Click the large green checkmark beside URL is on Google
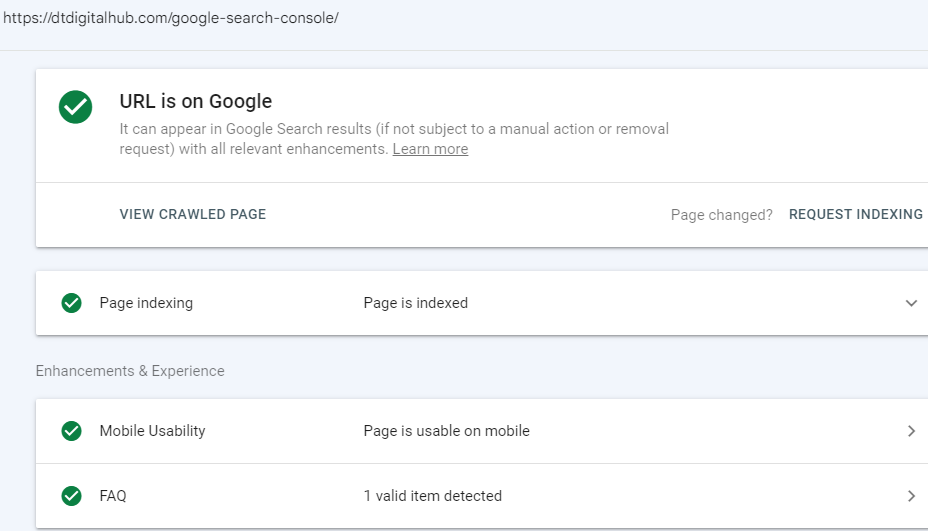The image size is (928, 531). 75,107
